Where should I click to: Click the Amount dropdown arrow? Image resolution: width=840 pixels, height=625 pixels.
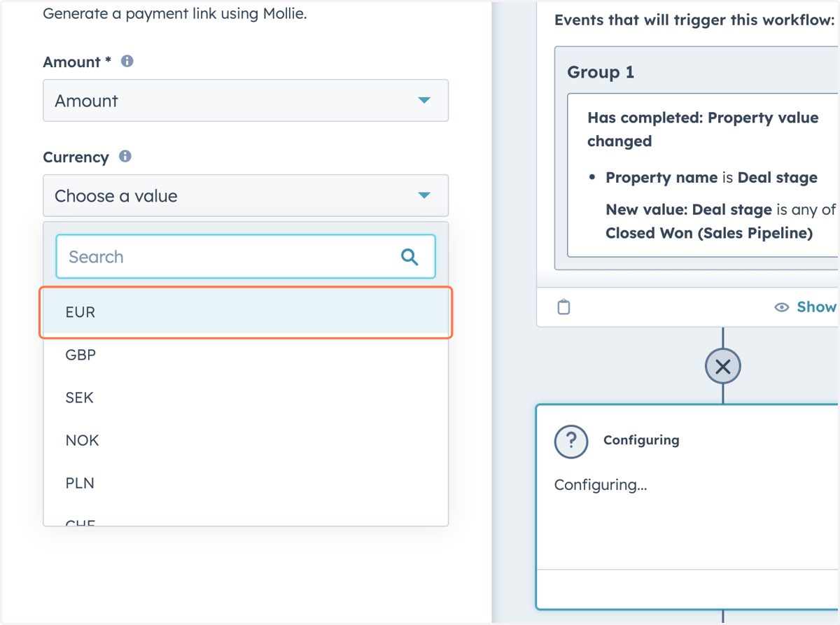(x=424, y=101)
